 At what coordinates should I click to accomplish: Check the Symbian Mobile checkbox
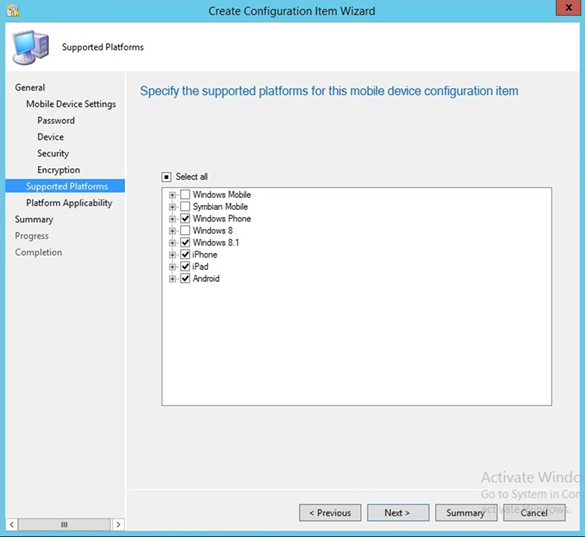tap(185, 206)
